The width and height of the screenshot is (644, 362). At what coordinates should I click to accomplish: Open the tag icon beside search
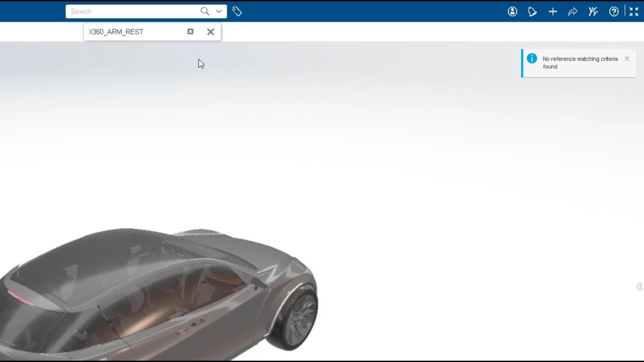237,11
